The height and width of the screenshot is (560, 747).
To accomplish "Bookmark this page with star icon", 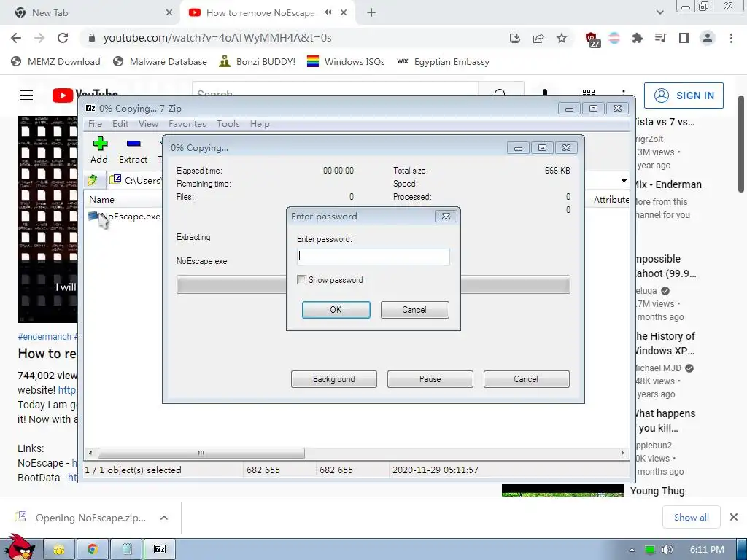I will pyautogui.click(x=562, y=38).
